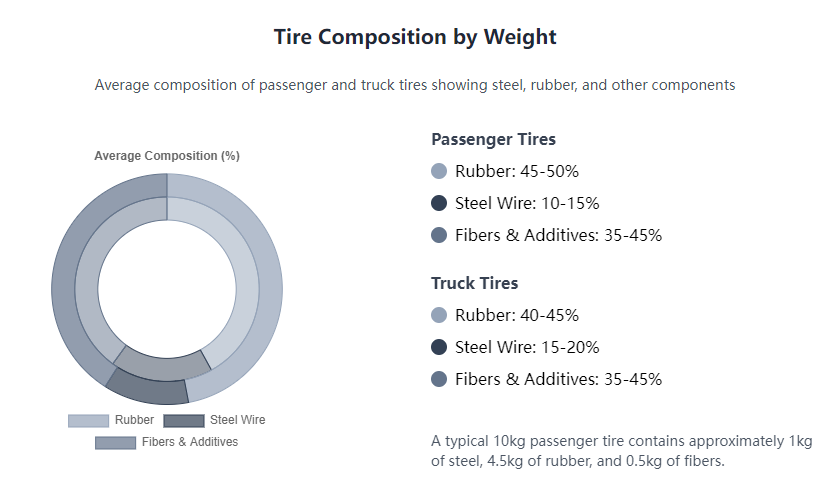Click the Truck Tires Fibers & Additives bullet dot
The height and width of the screenshot is (484, 837).
coord(439,380)
